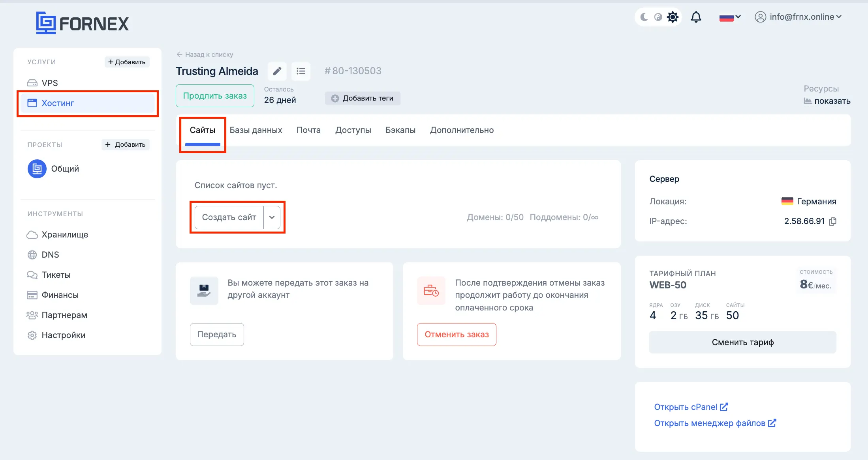The width and height of the screenshot is (868, 460).
Task: Open the Открыть cPanel link
Action: pos(691,407)
